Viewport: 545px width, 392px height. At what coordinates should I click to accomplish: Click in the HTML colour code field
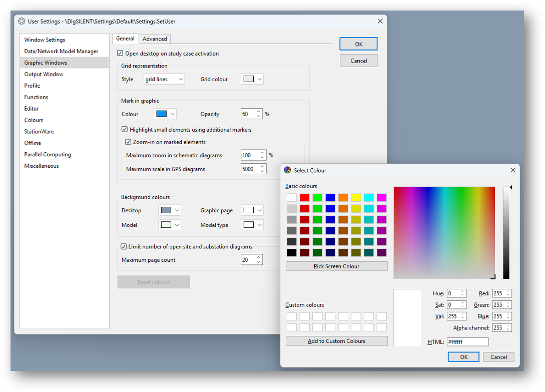[467, 342]
